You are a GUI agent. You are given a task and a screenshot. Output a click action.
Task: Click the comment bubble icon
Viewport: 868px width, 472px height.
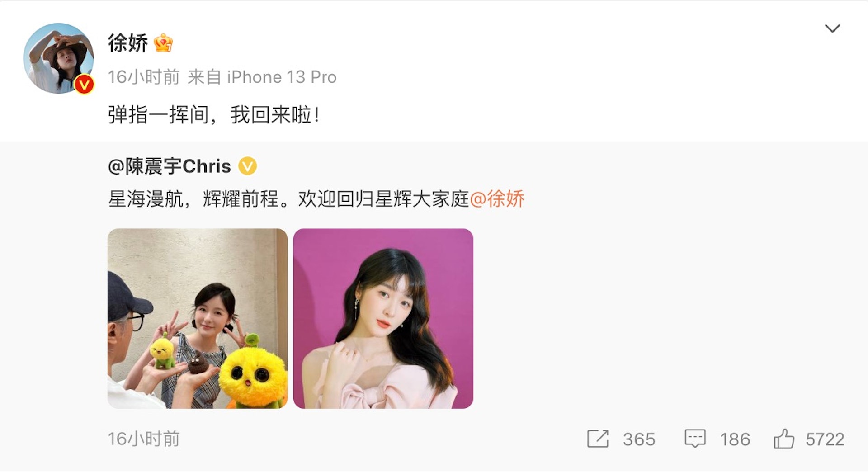point(695,439)
